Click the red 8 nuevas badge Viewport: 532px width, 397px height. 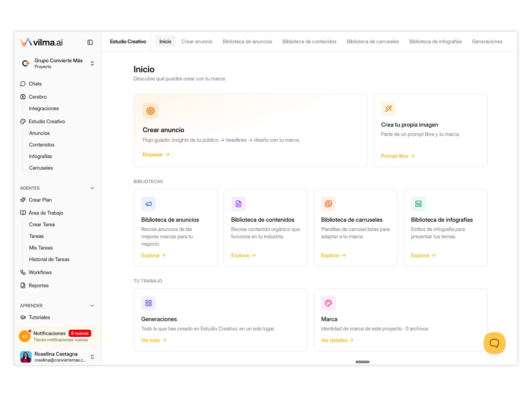pos(80,333)
